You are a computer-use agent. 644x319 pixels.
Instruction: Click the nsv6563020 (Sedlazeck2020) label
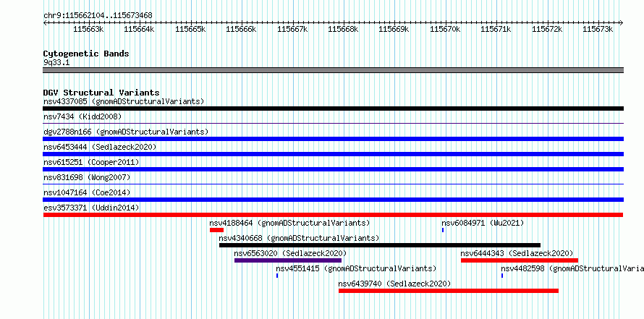290,253
